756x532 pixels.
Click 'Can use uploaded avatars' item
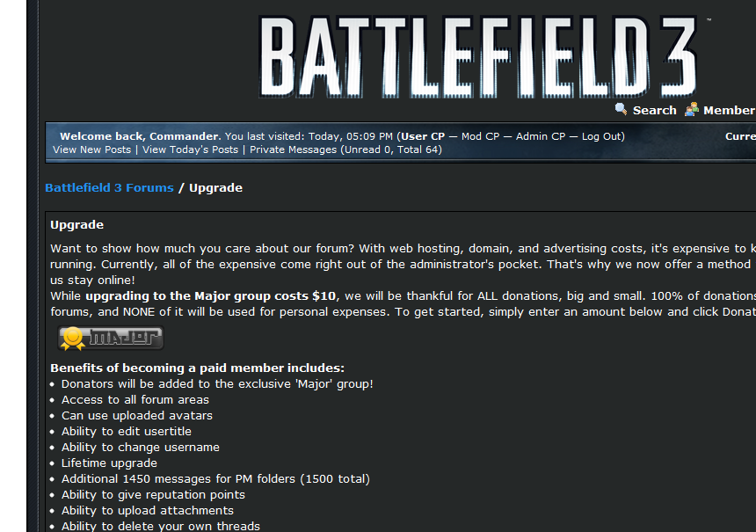[x=137, y=416]
